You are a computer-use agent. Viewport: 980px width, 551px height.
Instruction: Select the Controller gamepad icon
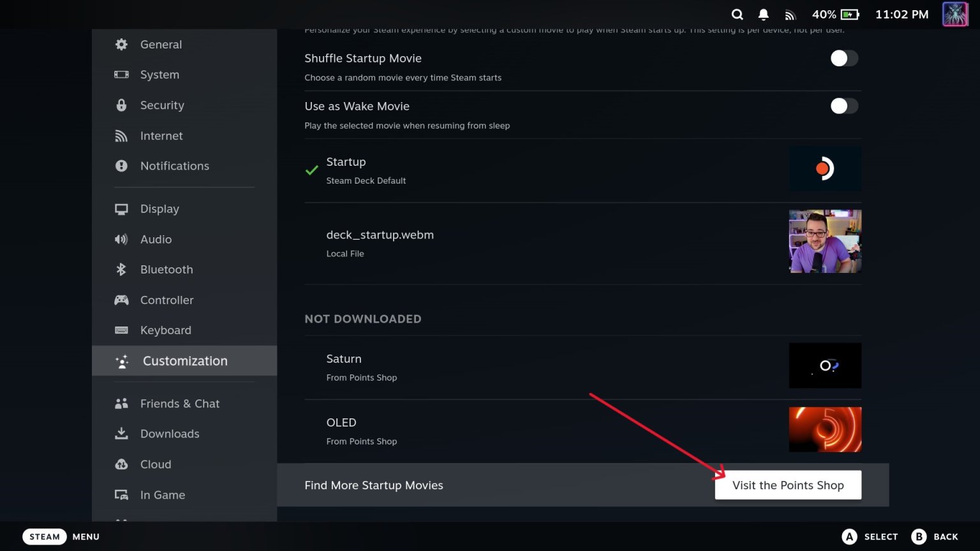121,300
